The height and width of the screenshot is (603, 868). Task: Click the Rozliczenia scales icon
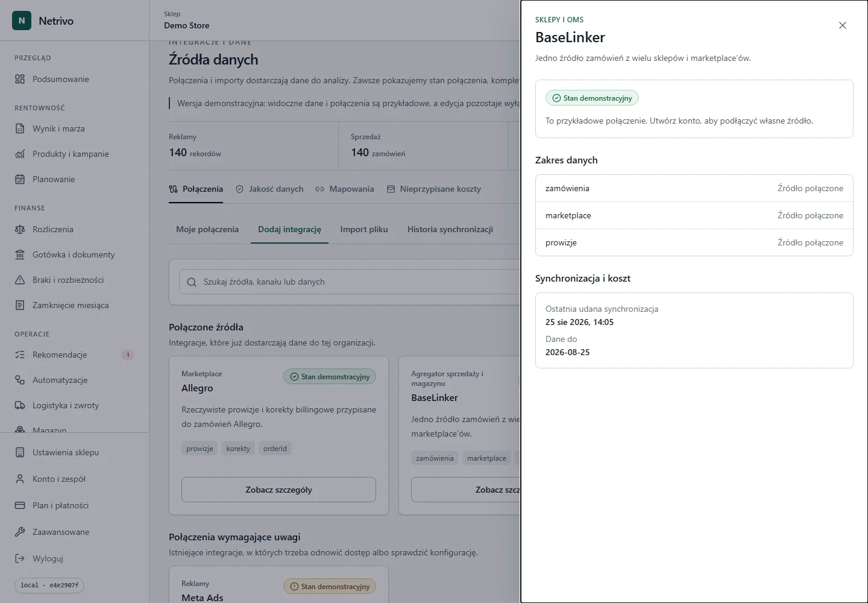20,229
